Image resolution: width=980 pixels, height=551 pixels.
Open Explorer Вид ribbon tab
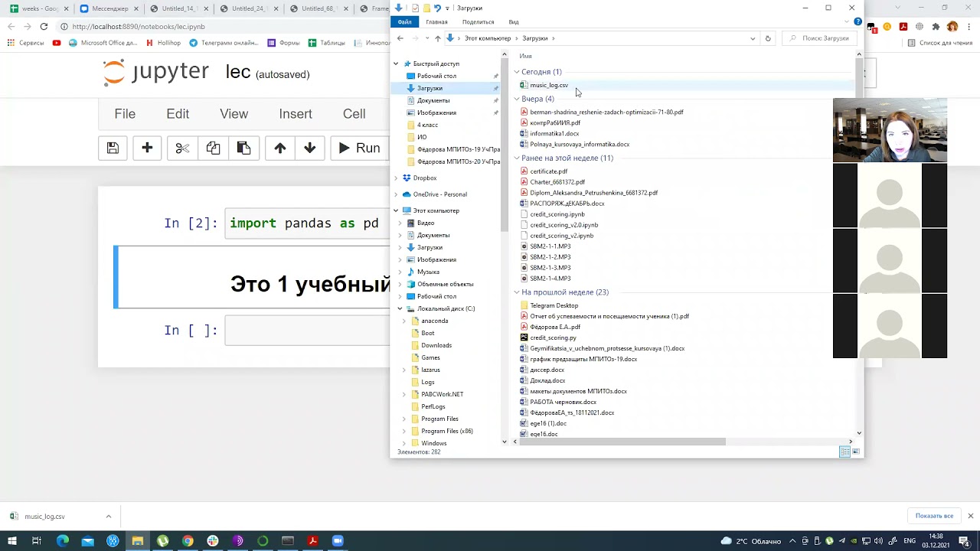point(514,22)
